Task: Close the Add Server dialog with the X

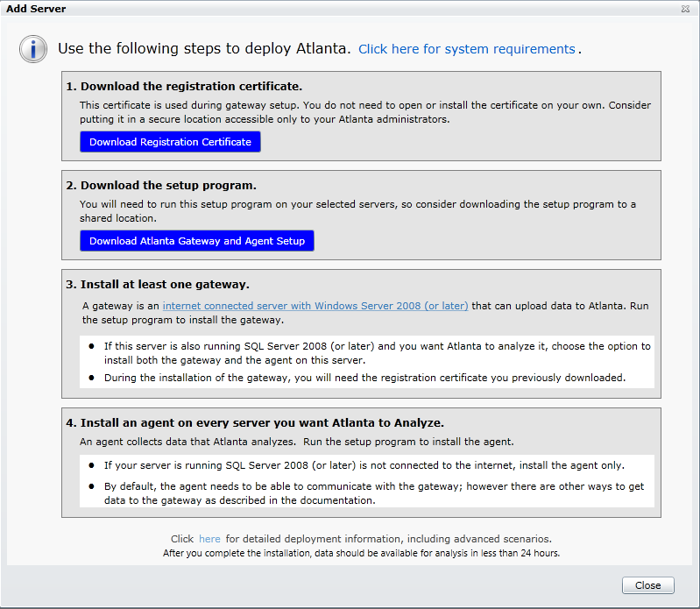Action: pyautogui.click(x=684, y=9)
